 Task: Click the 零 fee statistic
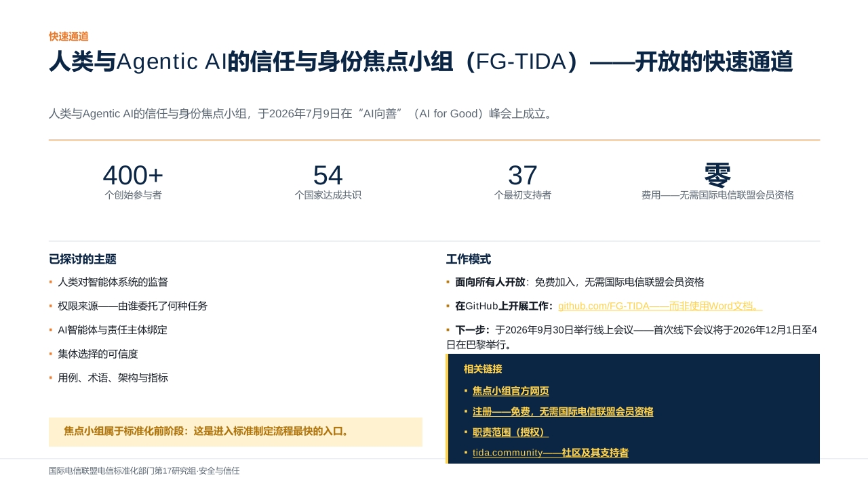point(717,182)
